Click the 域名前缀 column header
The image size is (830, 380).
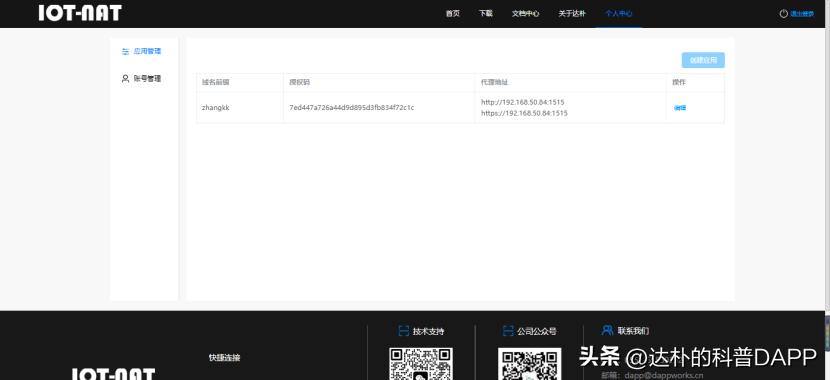[215, 82]
